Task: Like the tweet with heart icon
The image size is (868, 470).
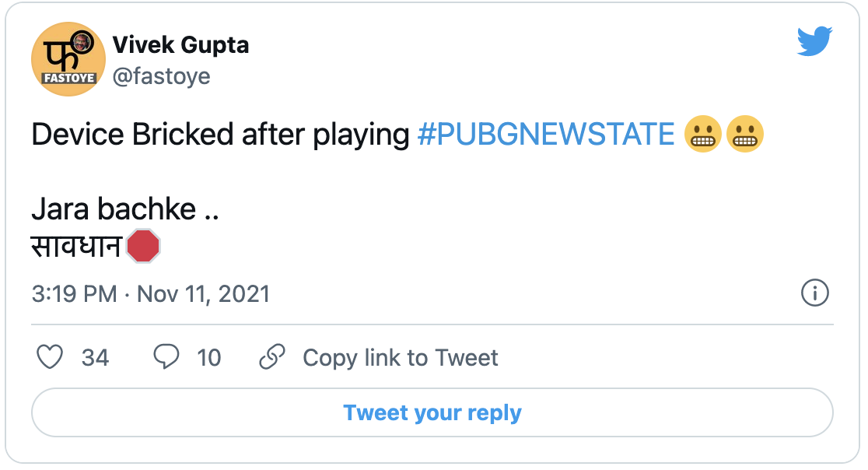Action: [x=50, y=357]
